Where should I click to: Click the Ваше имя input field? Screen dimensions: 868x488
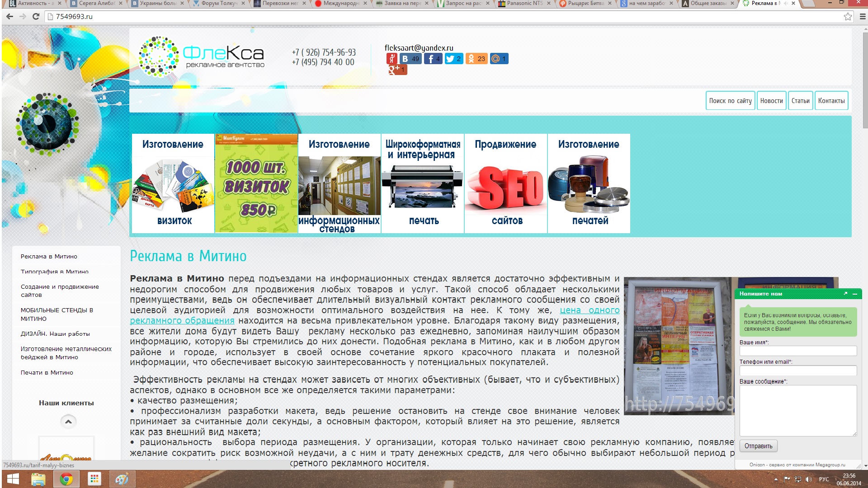[798, 351]
